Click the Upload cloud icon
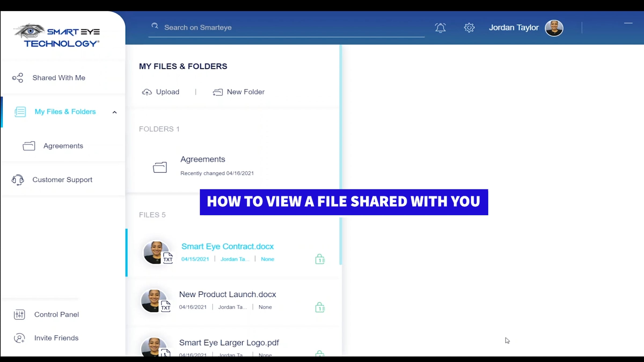 (147, 92)
